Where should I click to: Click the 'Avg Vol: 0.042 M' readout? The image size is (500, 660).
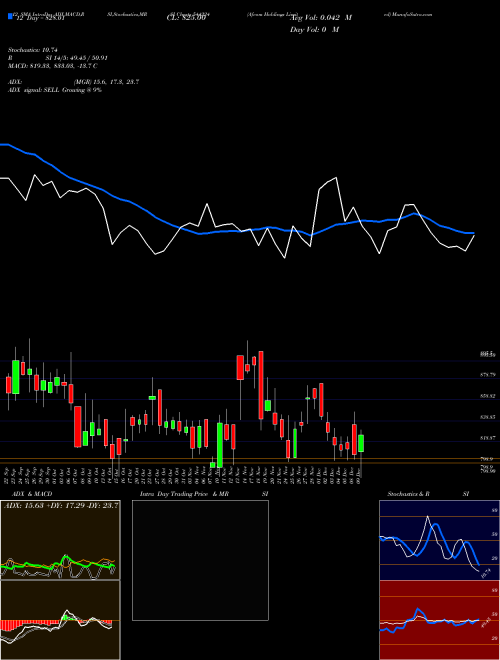click(322, 18)
